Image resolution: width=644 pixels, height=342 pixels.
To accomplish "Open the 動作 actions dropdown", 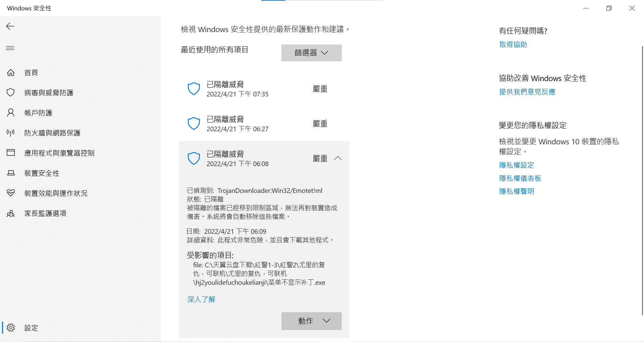I will pyautogui.click(x=311, y=321).
